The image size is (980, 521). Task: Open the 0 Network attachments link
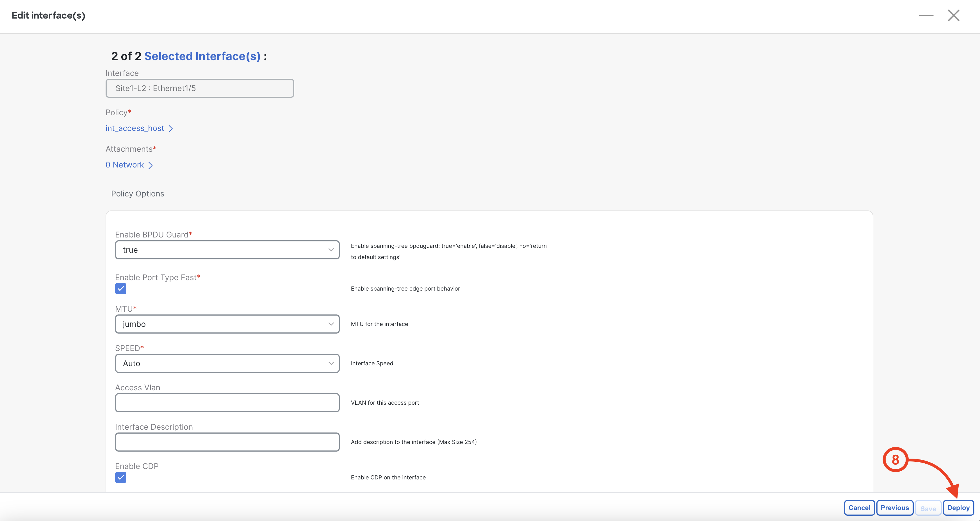[x=129, y=165]
